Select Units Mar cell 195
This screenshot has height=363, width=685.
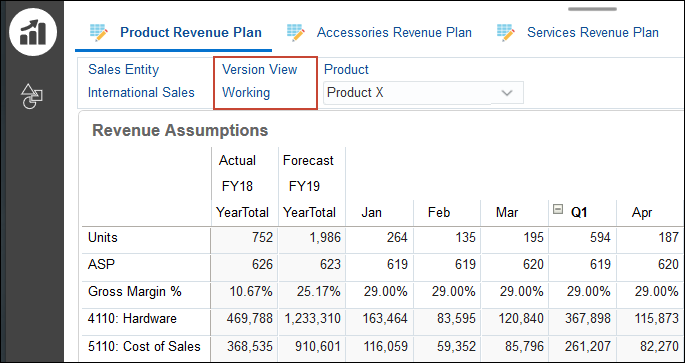click(515, 238)
